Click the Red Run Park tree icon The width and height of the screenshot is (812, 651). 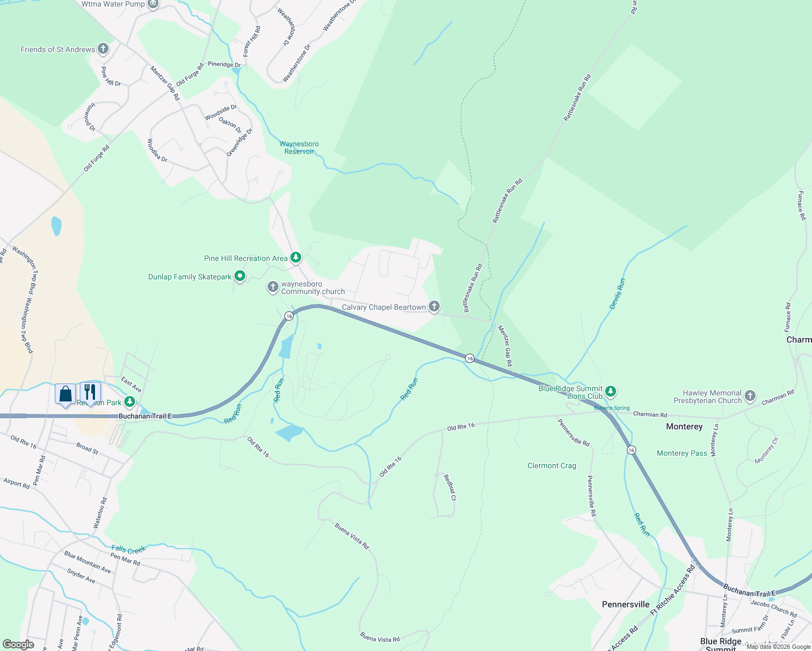tap(130, 402)
